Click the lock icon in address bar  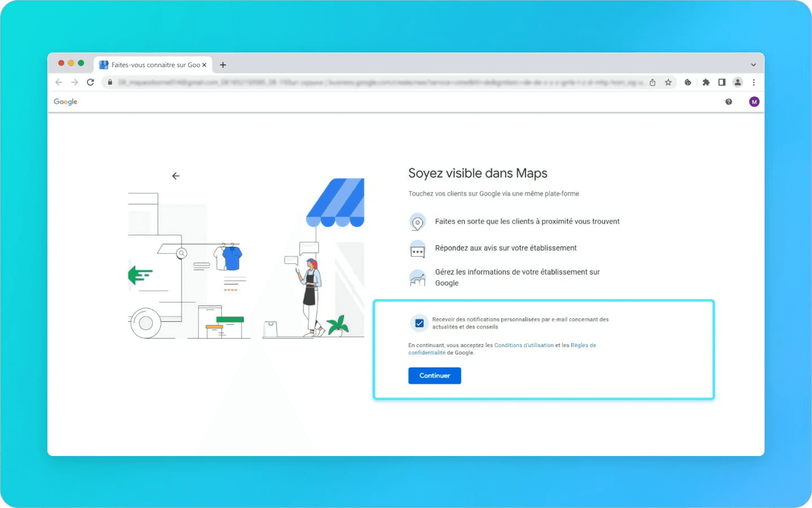[x=110, y=82]
